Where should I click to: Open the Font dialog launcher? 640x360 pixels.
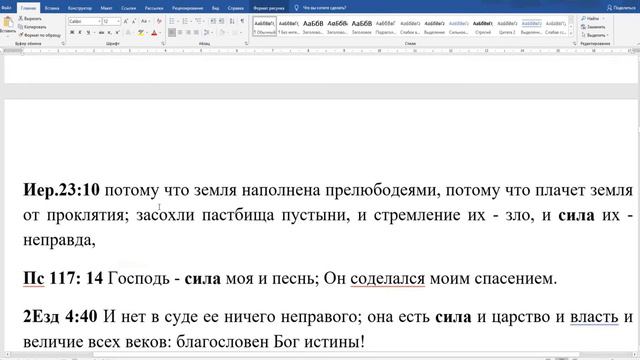[x=163, y=43]
